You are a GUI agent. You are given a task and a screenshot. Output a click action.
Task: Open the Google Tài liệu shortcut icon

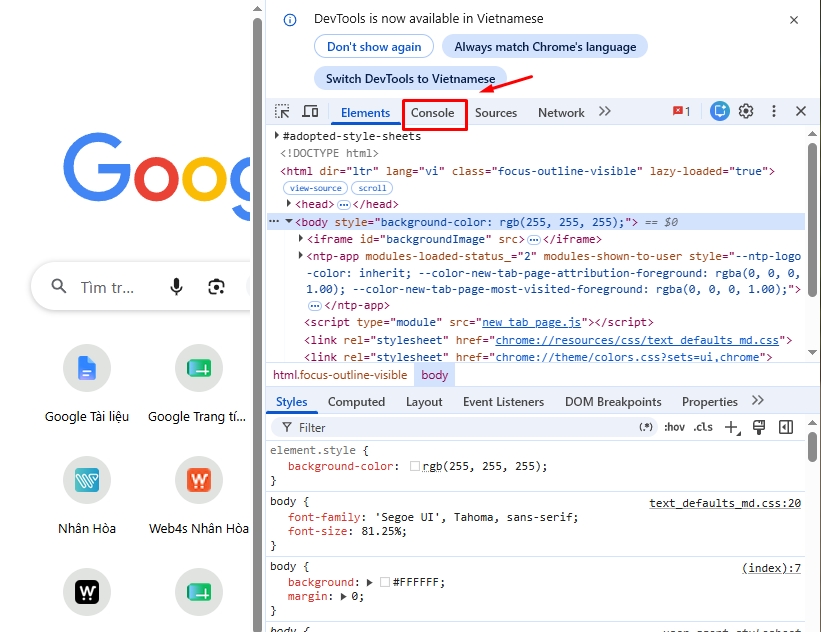coord(87,368)
